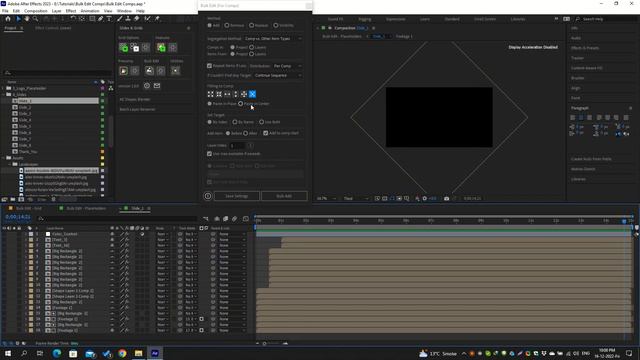Open the Distribution Per Comp dropdown
The width and height of the screenshot is (640, 360).
pyautogui.click(x=287, y=66)
